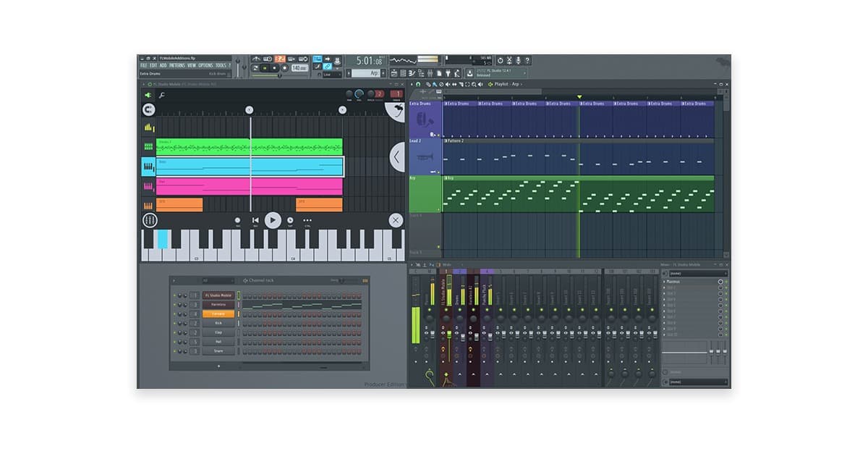Open the mixer sliders icon beside the piano keys
This screenshot has width=868, height=454.
[x=149, y=220]
